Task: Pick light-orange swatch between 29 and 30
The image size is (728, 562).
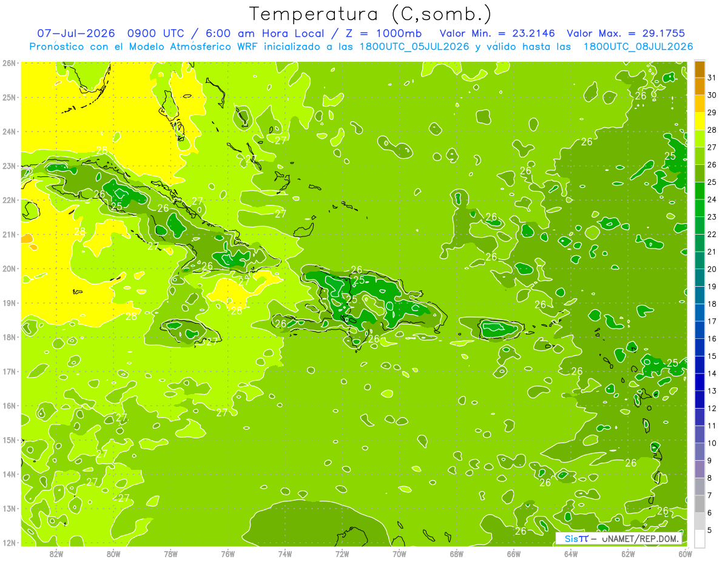Action: point(699,104)
